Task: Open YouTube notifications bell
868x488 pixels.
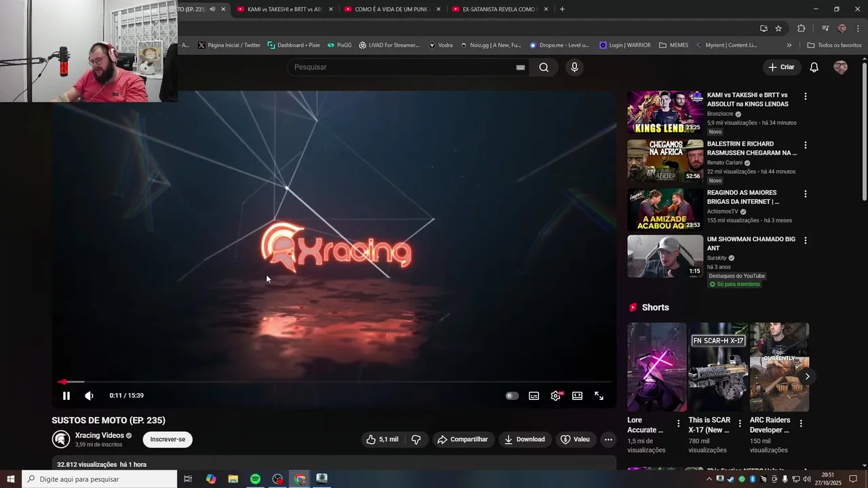Action: pyautogui.click(x=814, y=67)
